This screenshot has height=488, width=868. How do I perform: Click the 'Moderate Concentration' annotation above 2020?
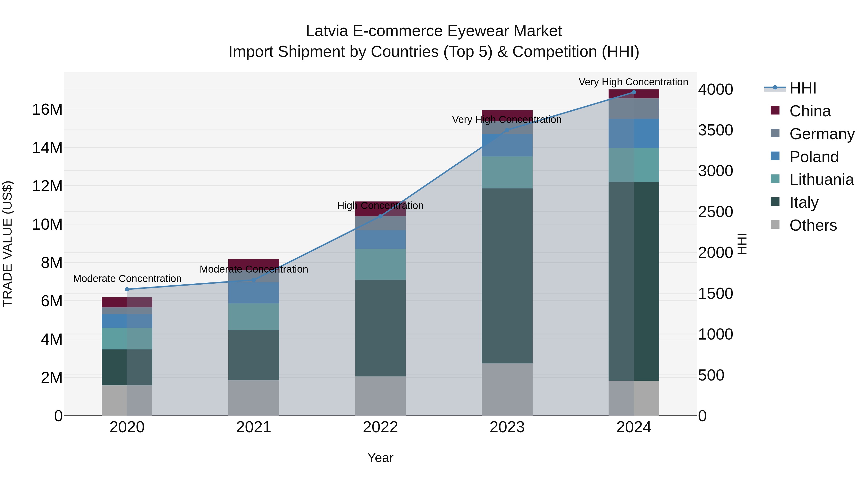point(127,279)
